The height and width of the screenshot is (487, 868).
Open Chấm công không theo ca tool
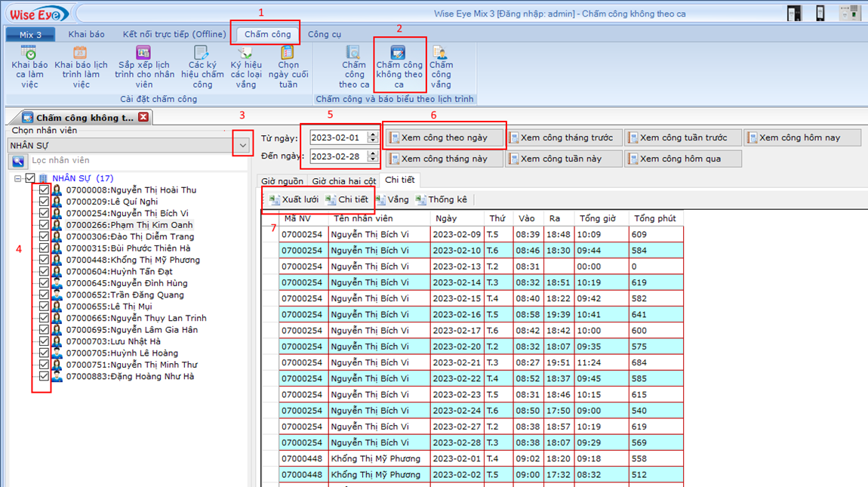(399, 54)
